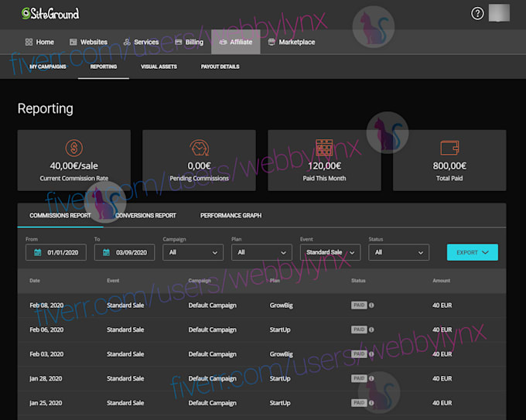Click the PAID badge in Jan 25 row
The image size is (526, 420).
click(359, 403)
